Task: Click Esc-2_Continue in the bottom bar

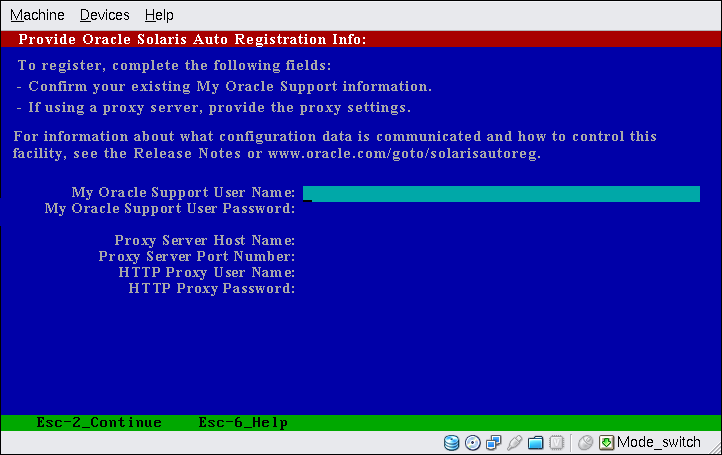Action: coord(99,422)
